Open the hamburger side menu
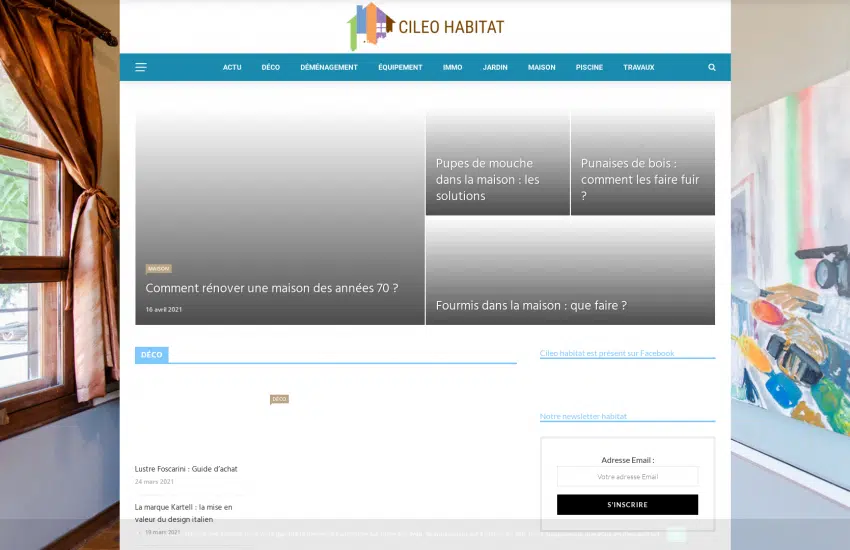Viewport: 850px width, 550px height. point(141,67)
